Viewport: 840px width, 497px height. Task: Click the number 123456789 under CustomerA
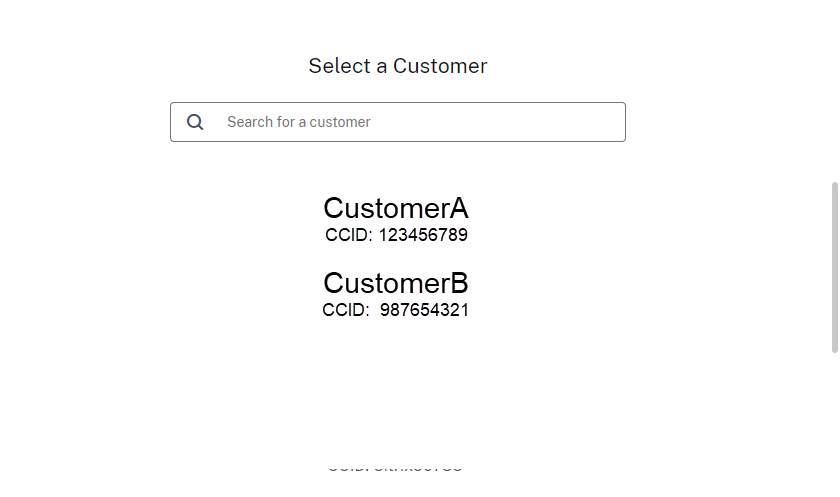423,236
